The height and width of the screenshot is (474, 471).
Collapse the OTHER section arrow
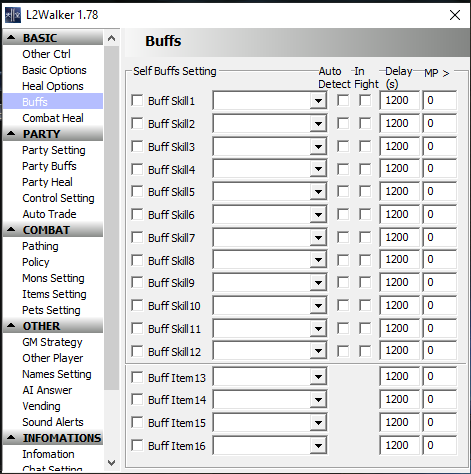pyautogui.click(x=11, y=326)
